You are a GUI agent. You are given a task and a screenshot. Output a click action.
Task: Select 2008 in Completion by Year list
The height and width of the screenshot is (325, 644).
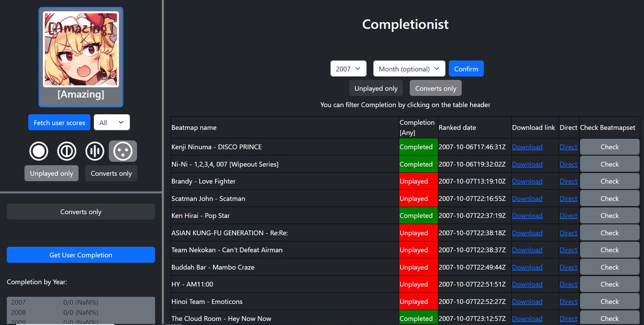point(81,312)
